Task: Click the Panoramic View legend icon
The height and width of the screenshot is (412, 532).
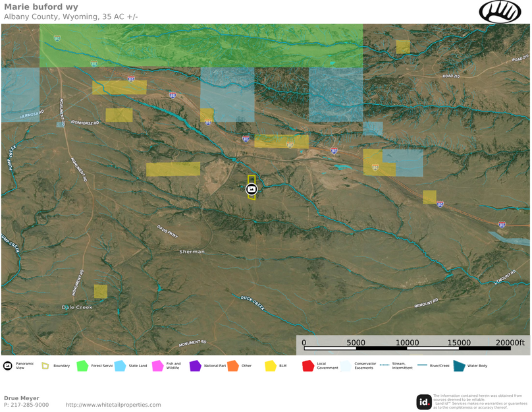Action: pyautogui.click(x=8, y=366)
